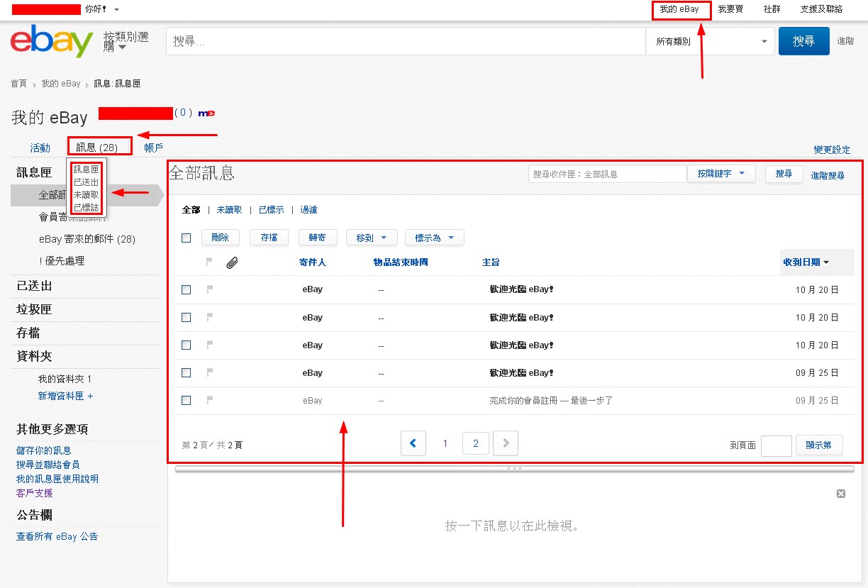The width and height of the screenshot is (868, 588).
Task: Click the 到頁面 page number input field
Action: point(777,445)
